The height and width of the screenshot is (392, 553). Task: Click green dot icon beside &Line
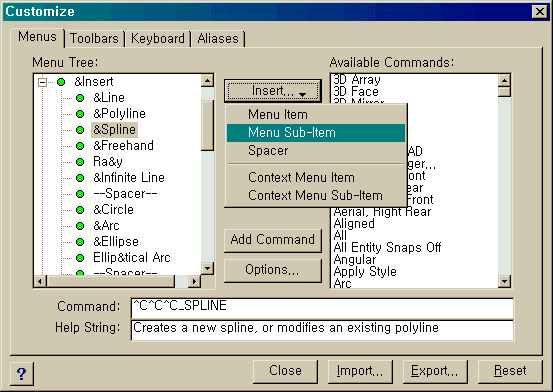click(x=80, y=98)
